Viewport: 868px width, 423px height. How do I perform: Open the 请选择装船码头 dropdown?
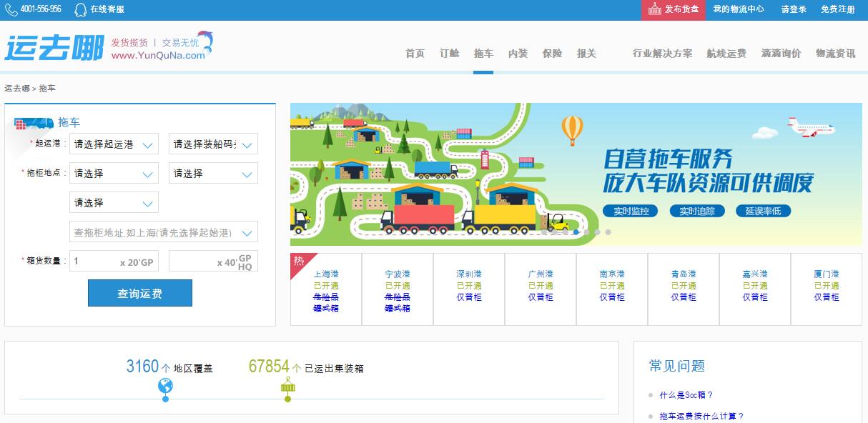[x=213, y=144]
